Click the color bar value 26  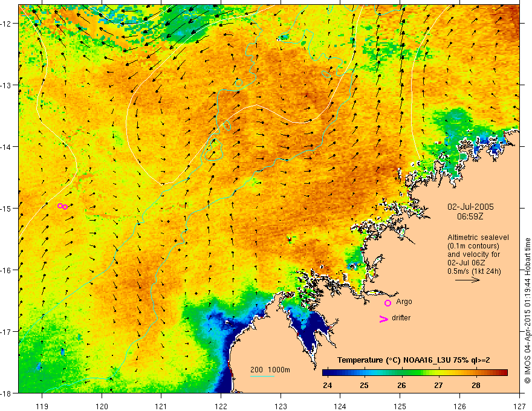pos(401,385)
